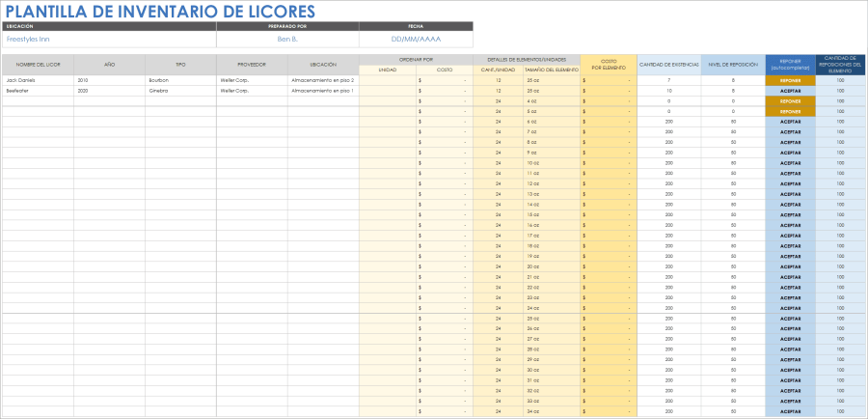Select the Ben B. prepared-by field
This screenshot has height=419, width=868.
pyautogui.click(x=287, y=40)
